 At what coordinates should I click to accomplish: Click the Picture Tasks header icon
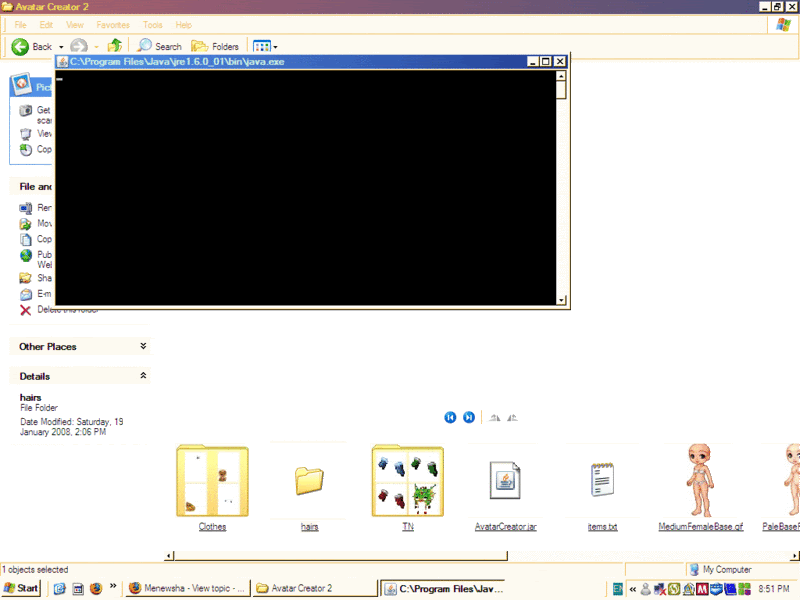(x=21, y=84)
